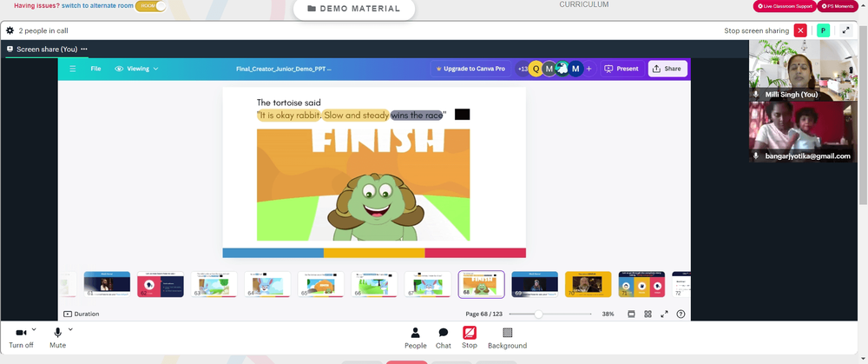The image size is (868, 364).
Task: Click the yellow Q collaborator avatar
Action: click(536, 69)
